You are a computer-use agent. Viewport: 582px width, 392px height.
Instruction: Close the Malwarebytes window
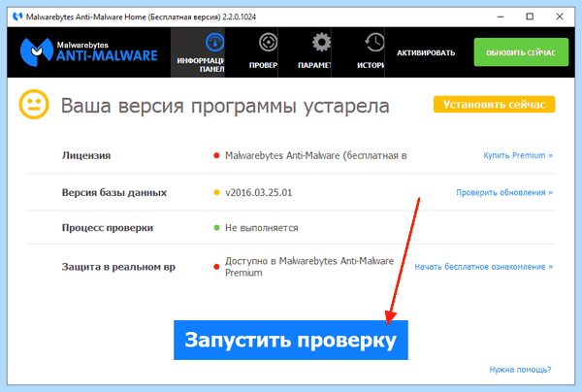pos(560,16)
